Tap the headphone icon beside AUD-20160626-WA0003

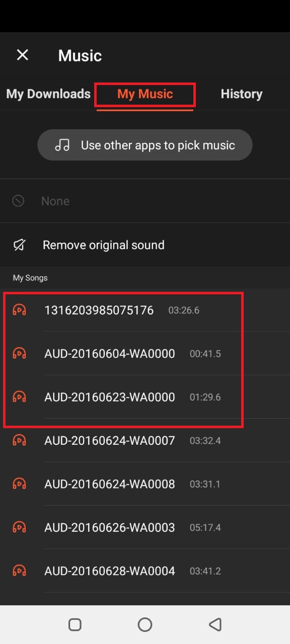(x=19, y=527)
